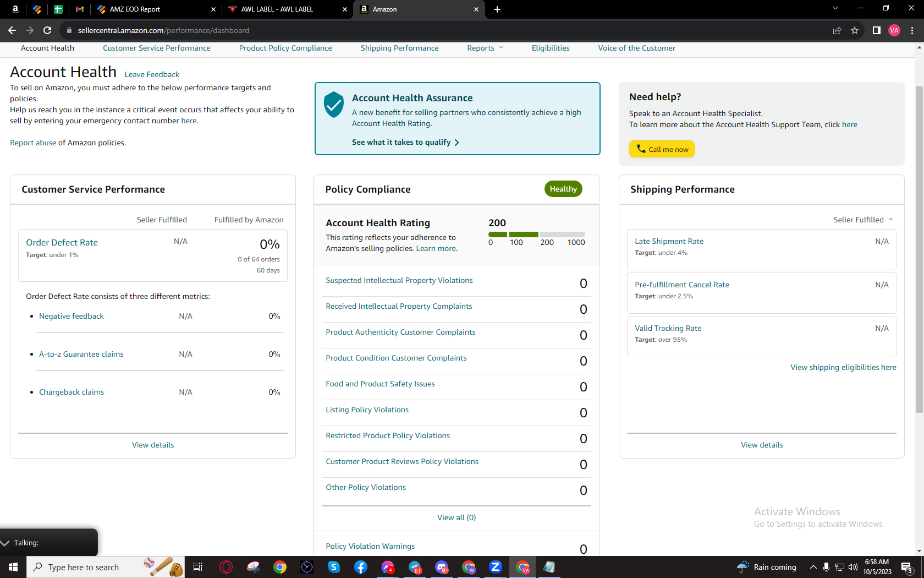Viewport: 924px width, 578px height.
Task: Go to the Eligibilities nav item
Action: 551,48
